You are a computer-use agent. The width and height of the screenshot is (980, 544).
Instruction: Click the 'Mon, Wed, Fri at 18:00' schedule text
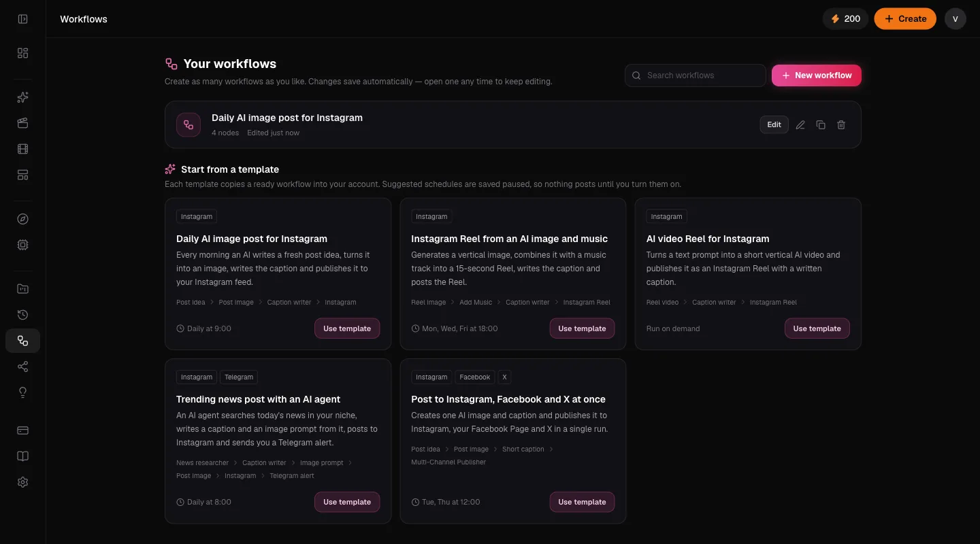click(x=460, y=328)
